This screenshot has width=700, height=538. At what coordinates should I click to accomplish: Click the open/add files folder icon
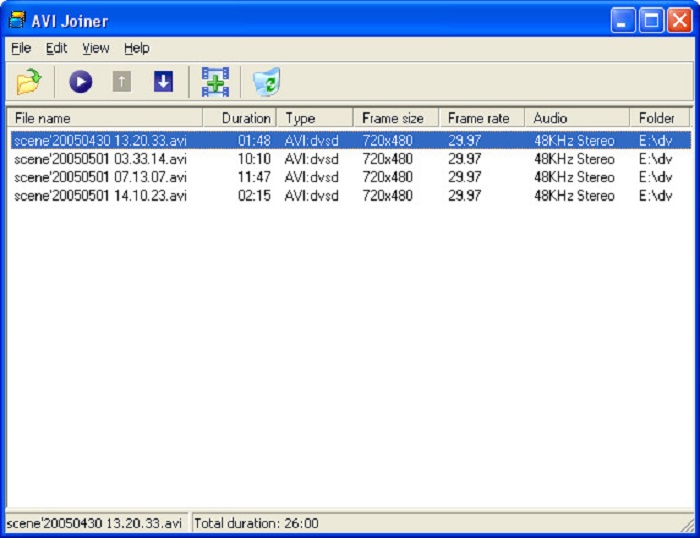click(27, 82)
